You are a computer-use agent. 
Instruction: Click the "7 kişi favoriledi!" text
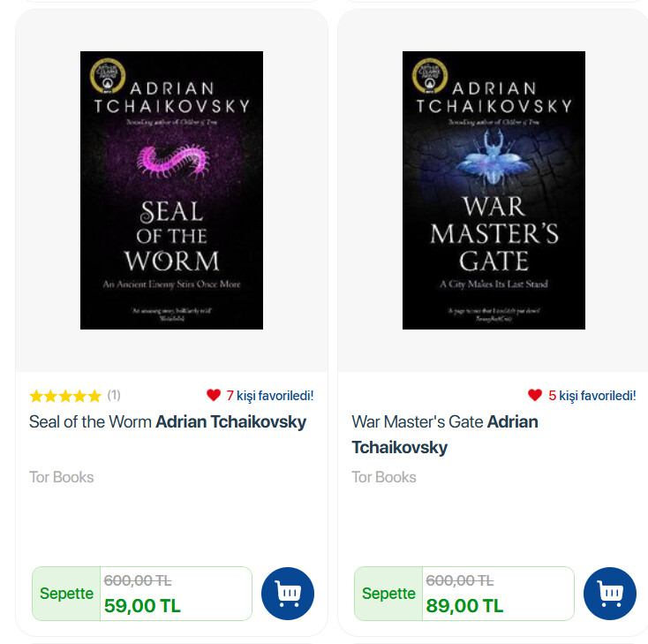click(270, 395)
